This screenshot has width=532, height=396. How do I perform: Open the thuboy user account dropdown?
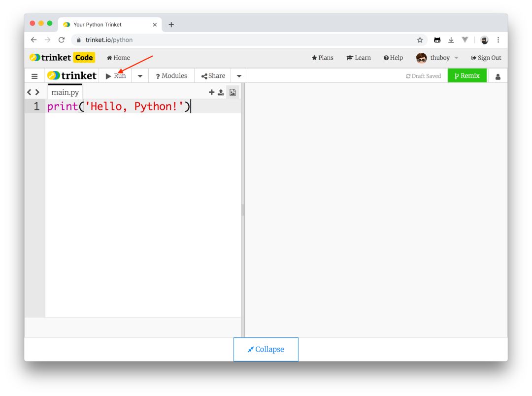tap(444, 58)
